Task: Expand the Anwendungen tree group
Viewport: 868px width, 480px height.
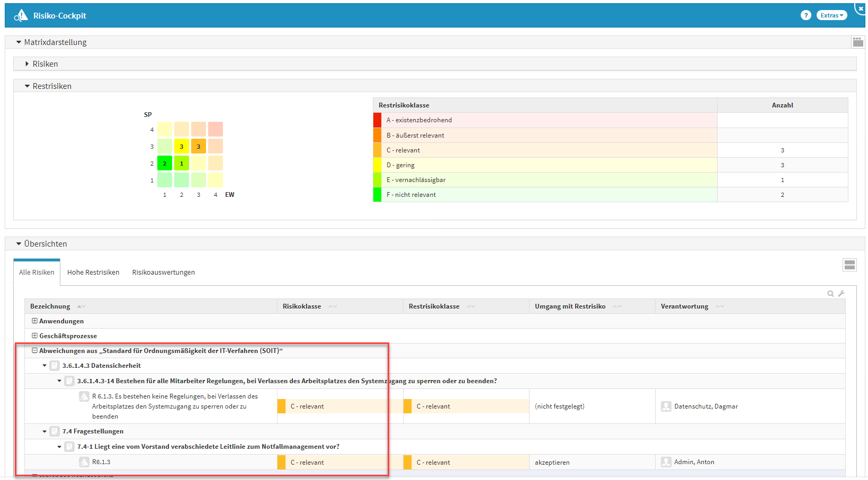Action: point(34,321)
